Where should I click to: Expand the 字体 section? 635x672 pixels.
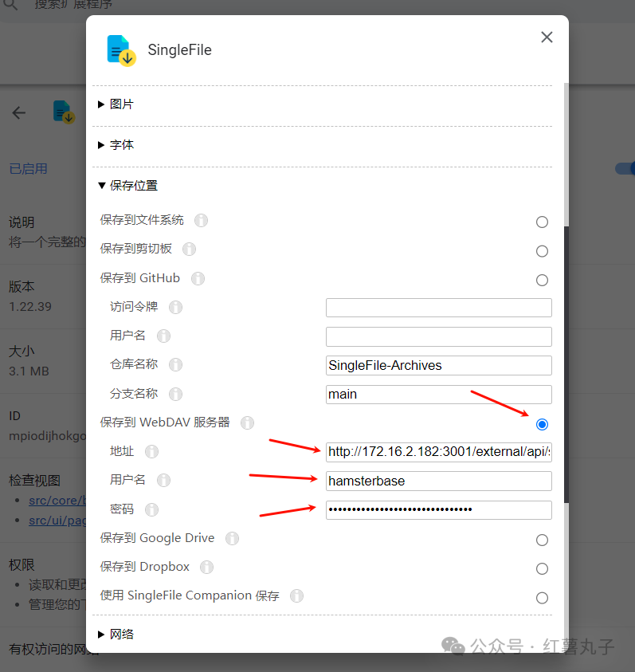click(x=116, y=145)
